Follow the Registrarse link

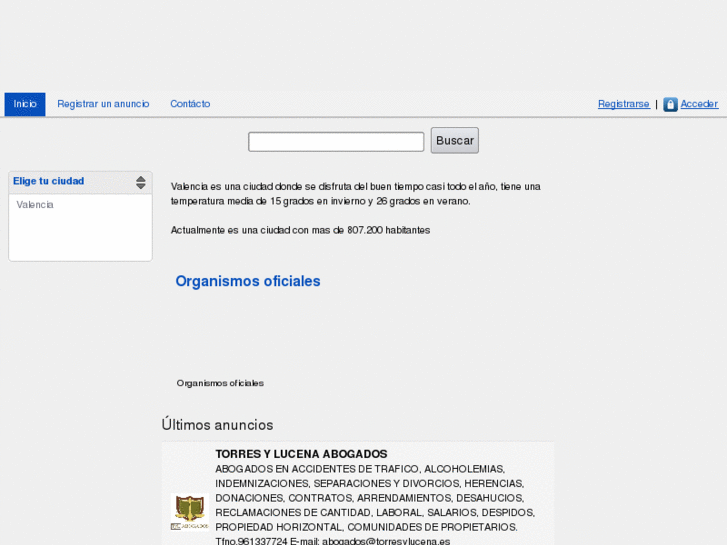[x=624, y=104]
